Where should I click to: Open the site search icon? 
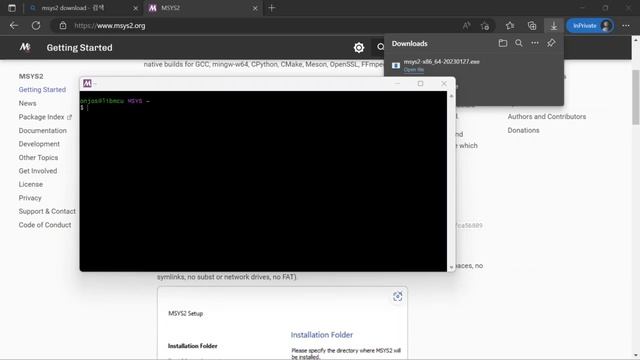[380, 47]
